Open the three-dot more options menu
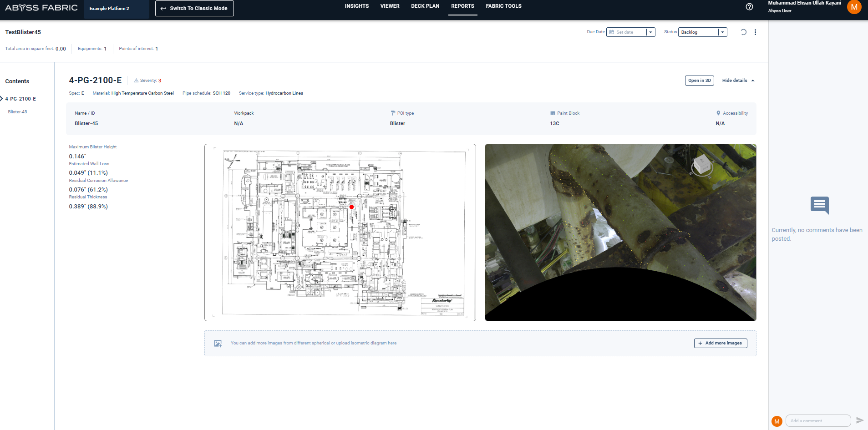The height and width of the screenshot is (430, 868). [x=755, y=32]
